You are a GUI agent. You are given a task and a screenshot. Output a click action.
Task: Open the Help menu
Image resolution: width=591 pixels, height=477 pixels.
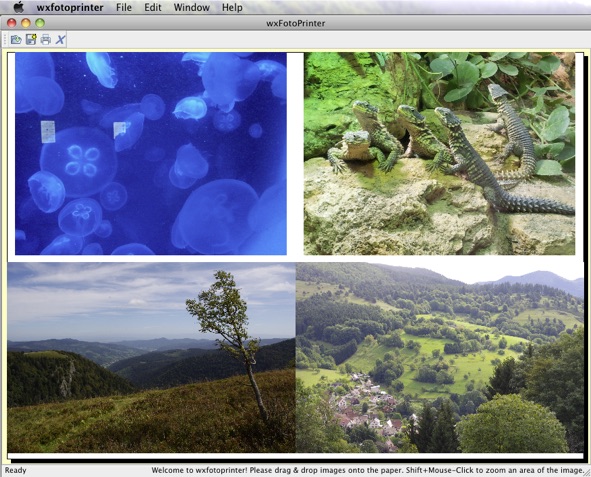pos(232,7)
